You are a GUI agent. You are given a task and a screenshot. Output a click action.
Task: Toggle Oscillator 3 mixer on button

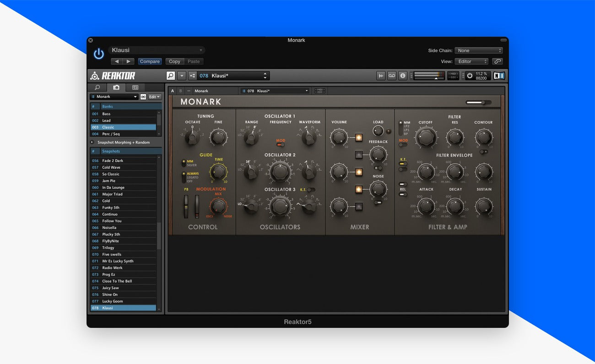pos(358,207)
